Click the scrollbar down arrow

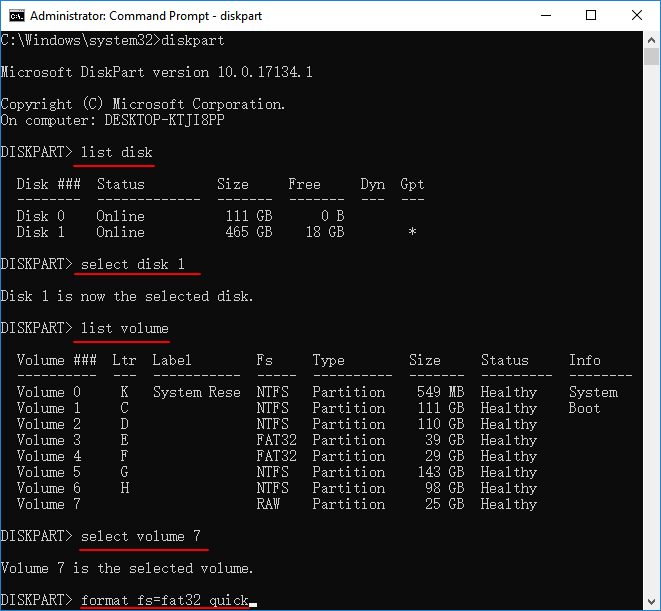651,601
